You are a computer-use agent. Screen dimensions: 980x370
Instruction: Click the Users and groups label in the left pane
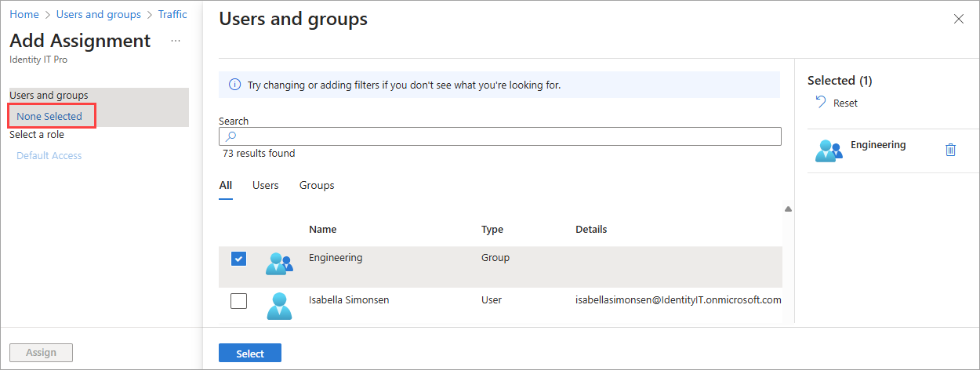tap(49, 95)
